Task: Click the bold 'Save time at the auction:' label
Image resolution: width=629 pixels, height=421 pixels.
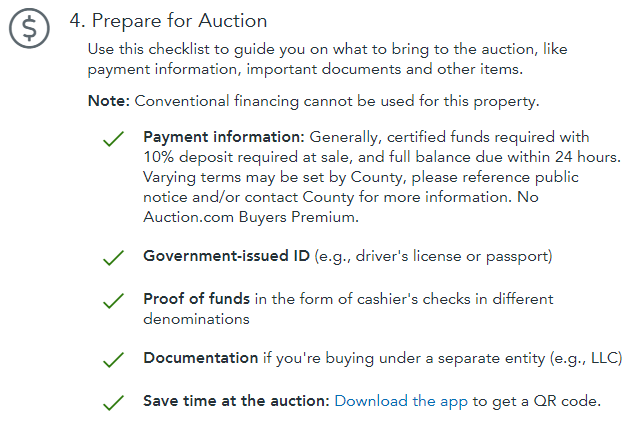Action: pos(236,401)
